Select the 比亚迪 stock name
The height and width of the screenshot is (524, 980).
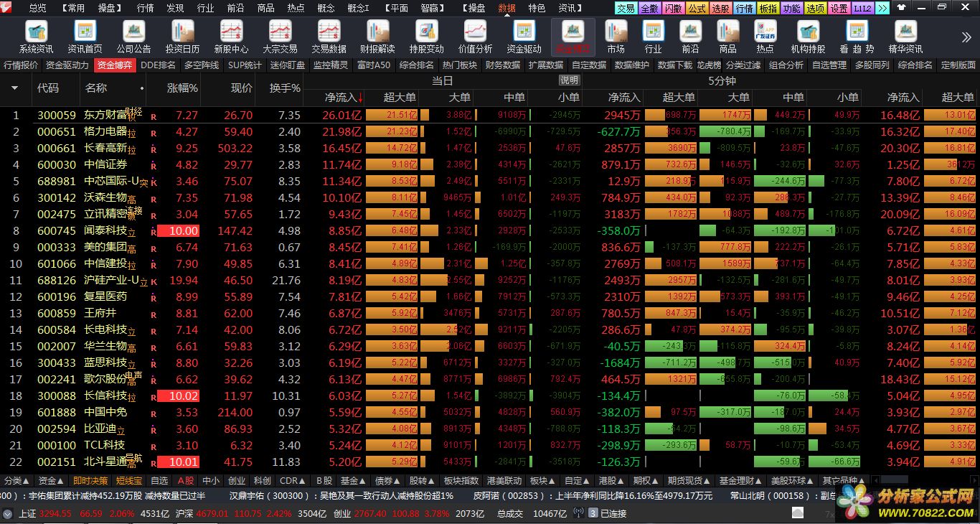coord(100,429)
